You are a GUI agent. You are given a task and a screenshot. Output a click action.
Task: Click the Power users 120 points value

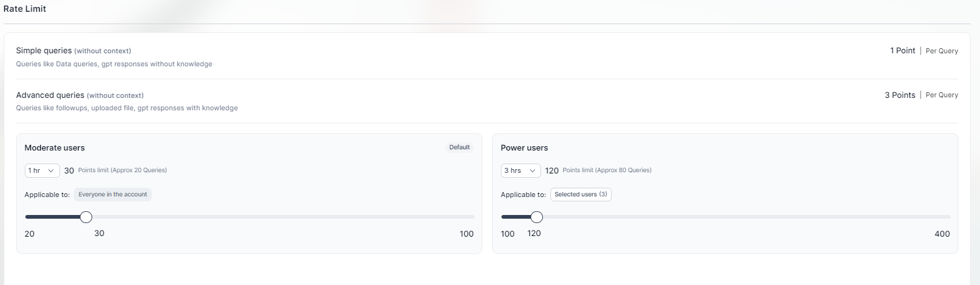(x=552, y=170)
